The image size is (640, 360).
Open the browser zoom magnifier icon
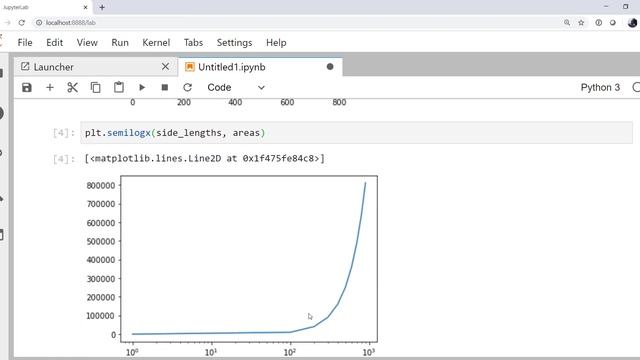(567, 22)
